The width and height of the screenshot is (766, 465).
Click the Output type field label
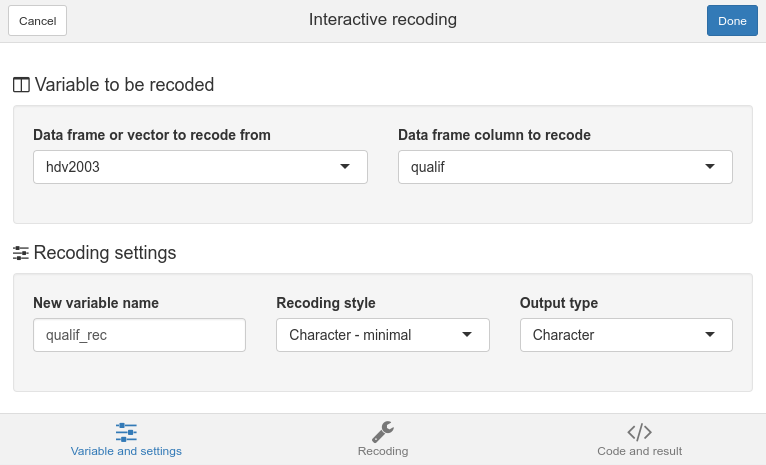(559, 303)
